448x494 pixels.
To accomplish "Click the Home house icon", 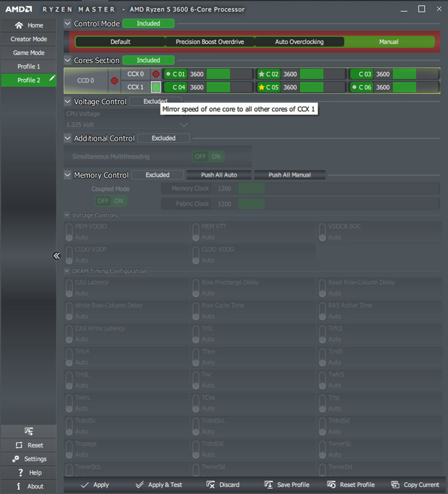I will coord(19,25).
